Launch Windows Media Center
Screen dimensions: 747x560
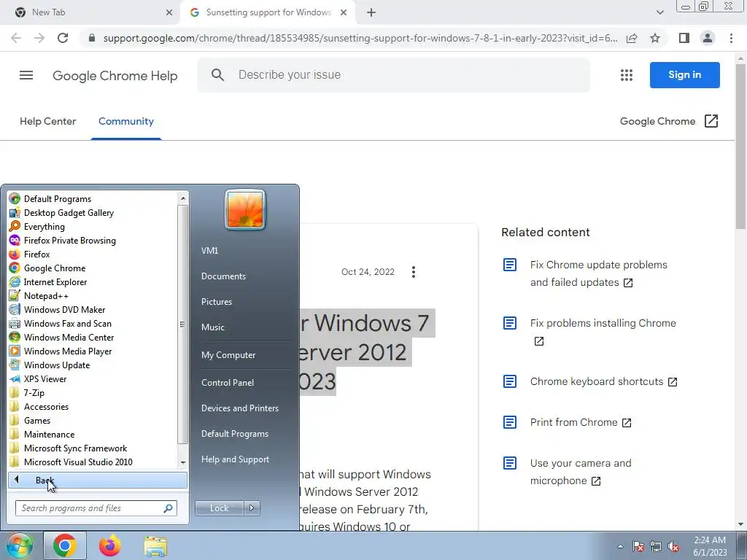point(69,337)
